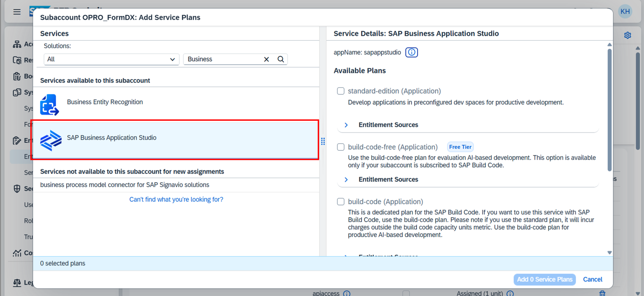Expand Entitlement Sources under build-code-free
This screenshot has width=644, height=296.
pos(346,180)
